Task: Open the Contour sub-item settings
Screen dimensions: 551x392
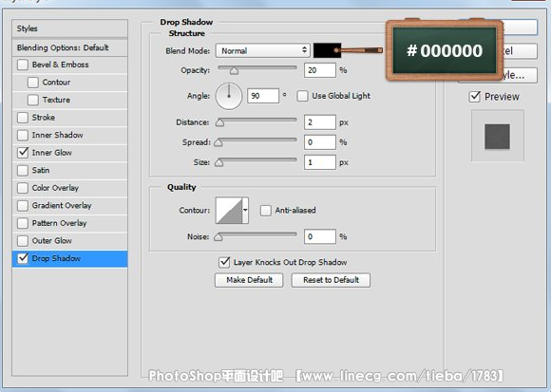Action: 56,83
